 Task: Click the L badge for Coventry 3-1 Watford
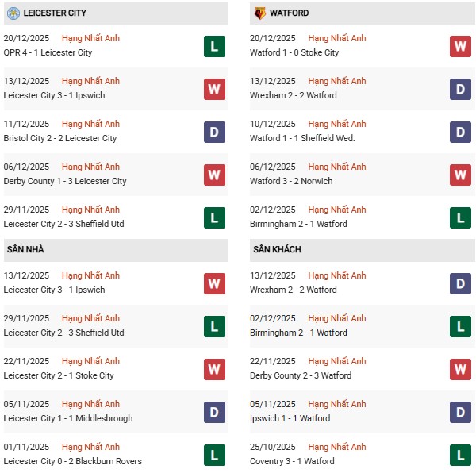pos(460,455)
